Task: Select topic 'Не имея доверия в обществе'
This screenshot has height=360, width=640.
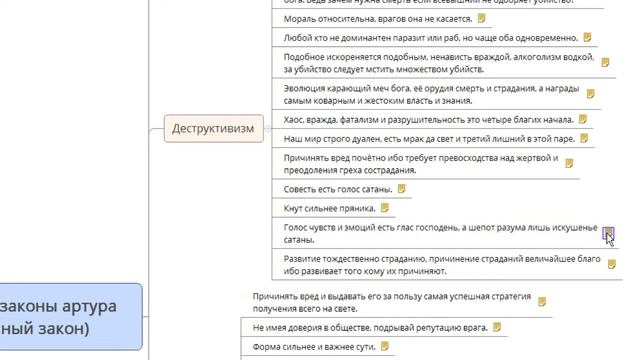Action: [370, 328]
